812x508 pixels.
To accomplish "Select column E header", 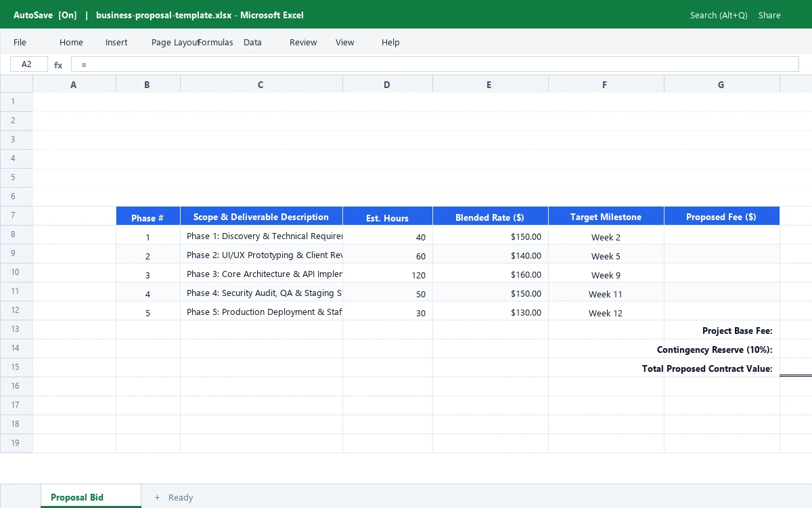I will (491, 84).
